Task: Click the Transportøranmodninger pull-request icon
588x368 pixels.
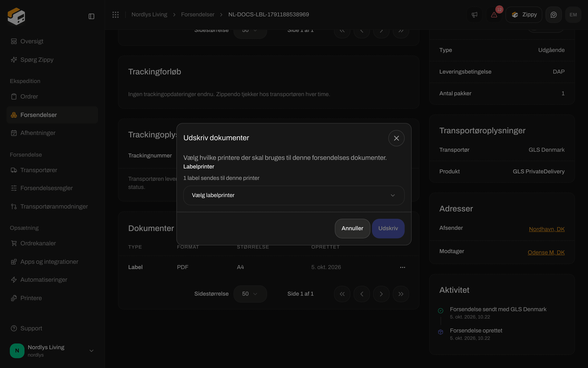Action: click(14, 206)
